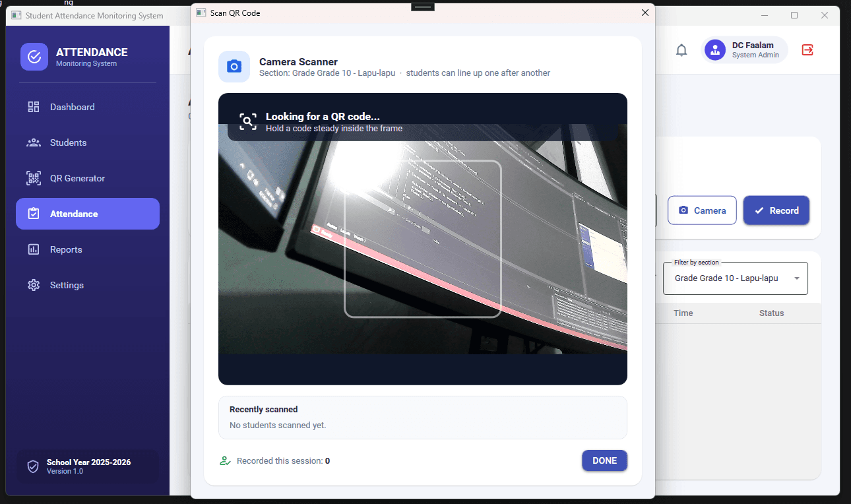This screenshot has height=504, width=851.
Task: Click the red logout icon
Action: click(x=807, y=50)
